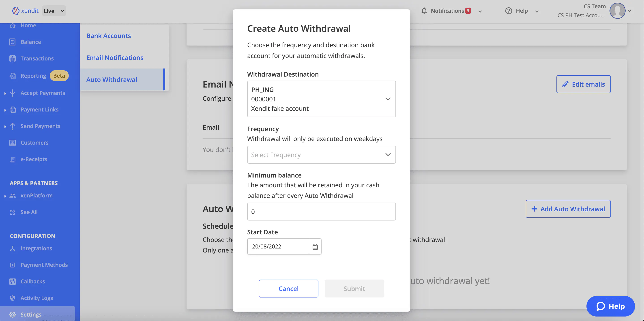Click the Edit emails button

tap(583, 84)
